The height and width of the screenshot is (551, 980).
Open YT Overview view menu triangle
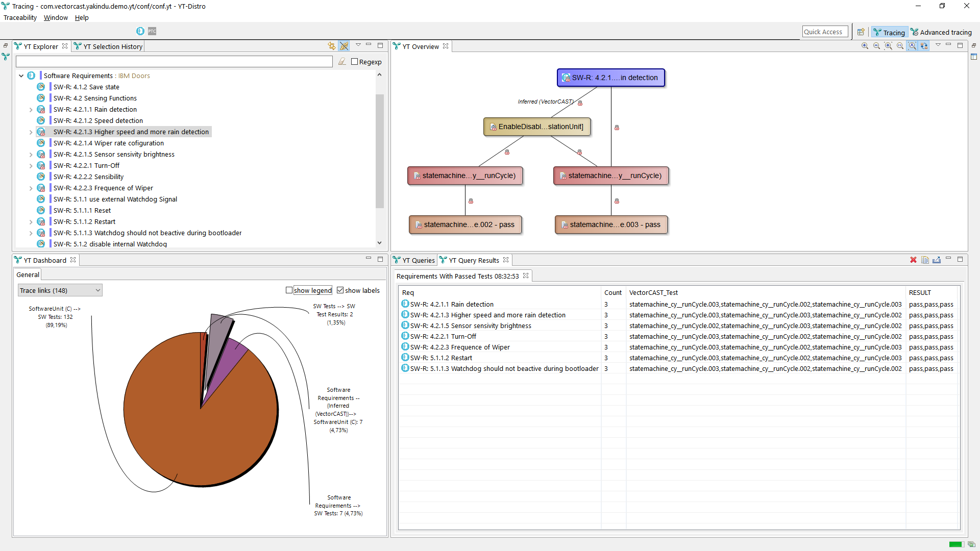[938, 45]
